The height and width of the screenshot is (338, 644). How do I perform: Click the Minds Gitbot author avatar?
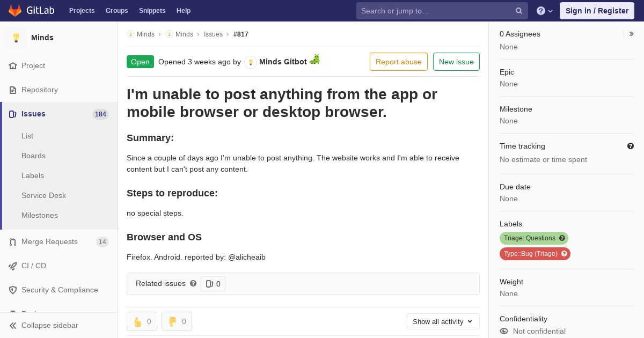(251, 62)
